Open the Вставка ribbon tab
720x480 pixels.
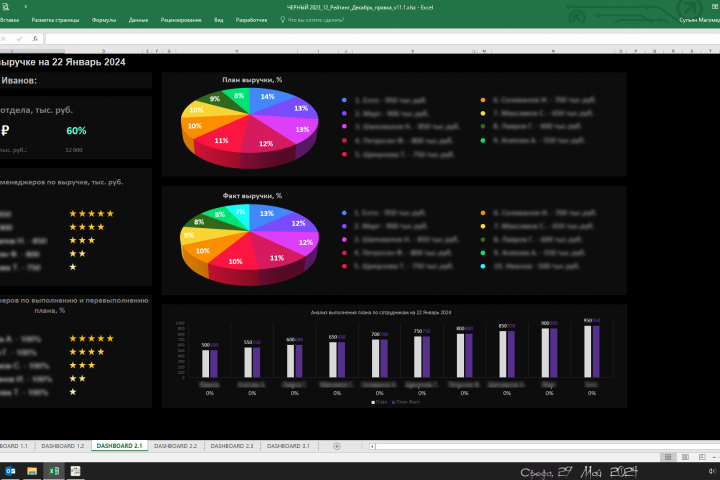click(x=9, y=20)
